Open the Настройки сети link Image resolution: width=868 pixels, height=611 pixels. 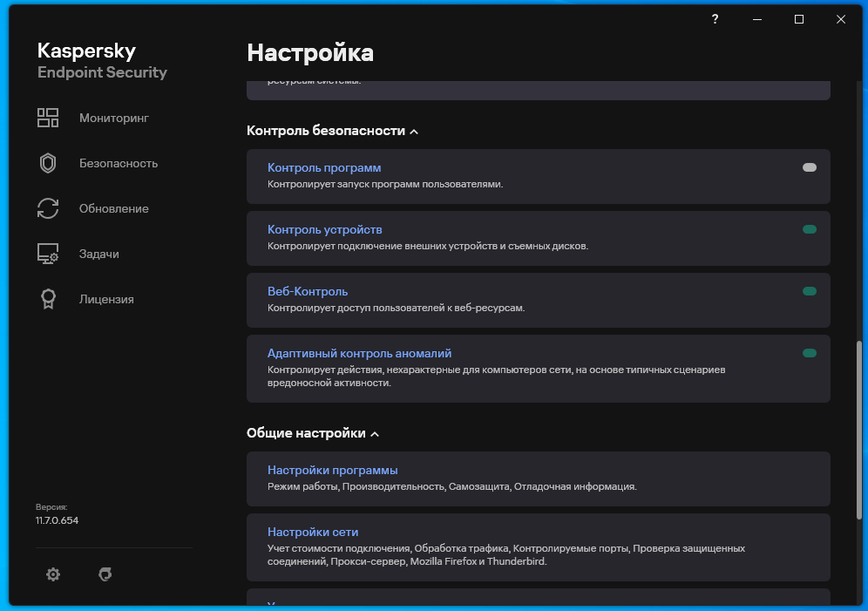[313, 533]
